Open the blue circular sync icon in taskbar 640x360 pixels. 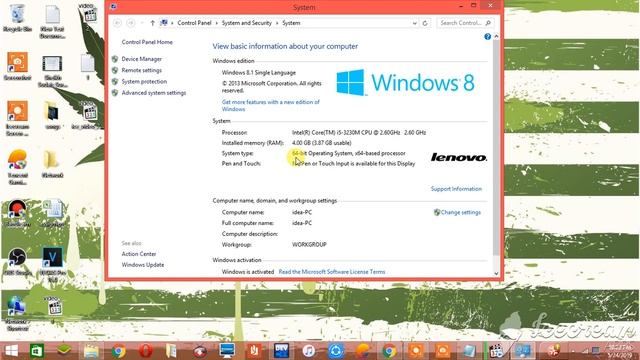coord(336,351)
